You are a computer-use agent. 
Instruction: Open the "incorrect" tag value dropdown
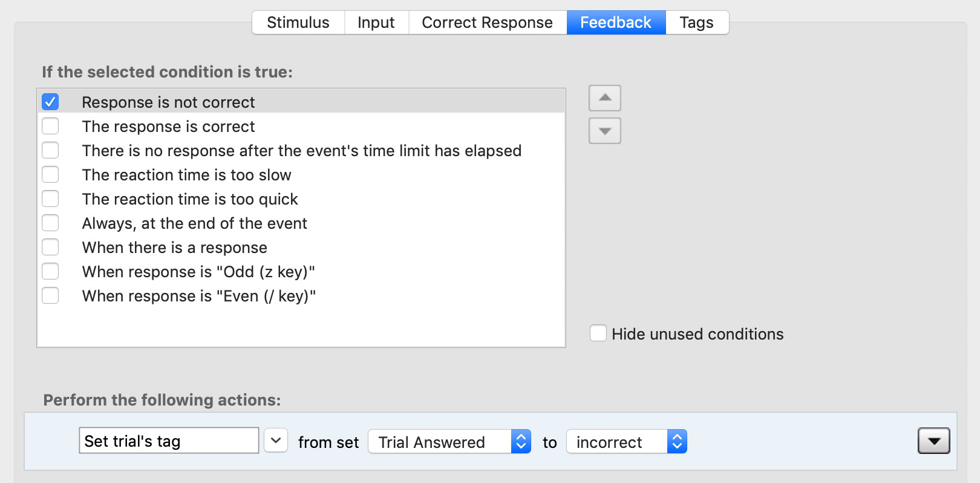point(626,442)
